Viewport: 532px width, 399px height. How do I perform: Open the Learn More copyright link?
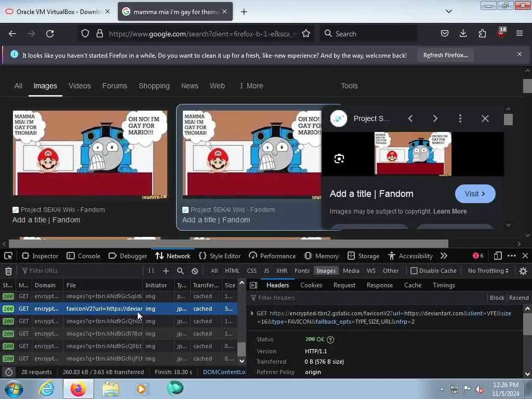coord(450,211)
